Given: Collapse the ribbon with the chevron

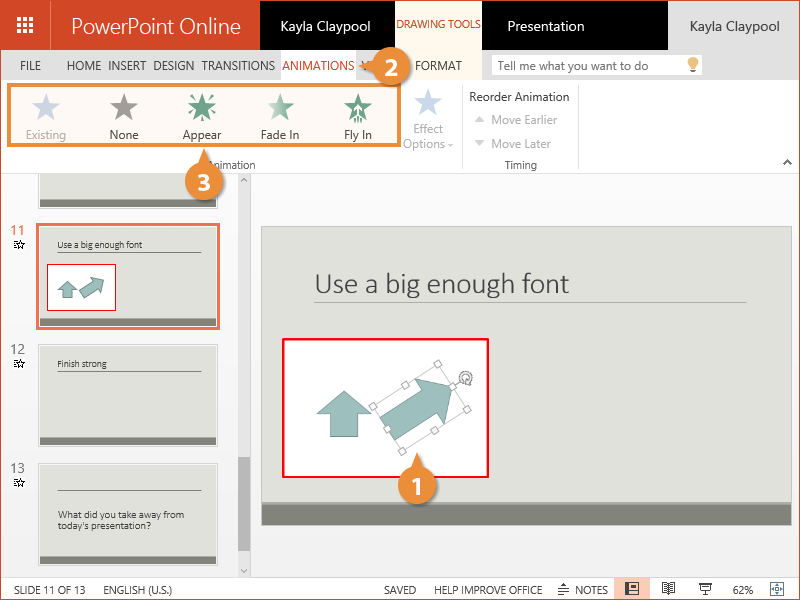Looking at the screenshot, I should 786,162.
